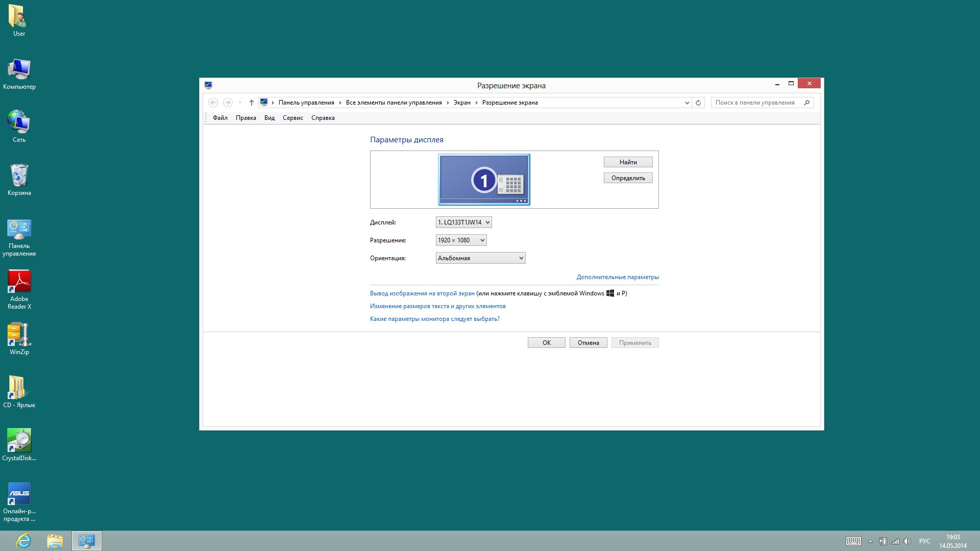Expand the Дисплей dropdown
The height and width of the screenshot is (551, 980).
coord(463,222)
